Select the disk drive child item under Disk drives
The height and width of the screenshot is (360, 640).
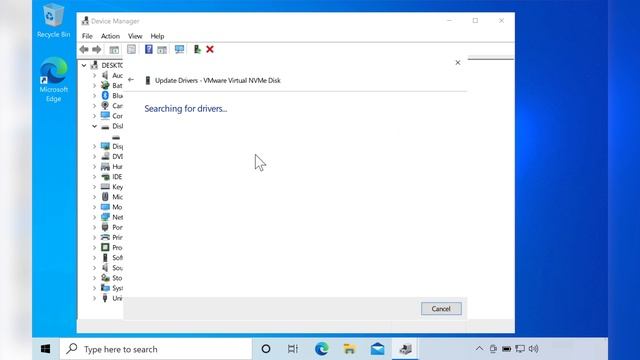pos(116,137)
